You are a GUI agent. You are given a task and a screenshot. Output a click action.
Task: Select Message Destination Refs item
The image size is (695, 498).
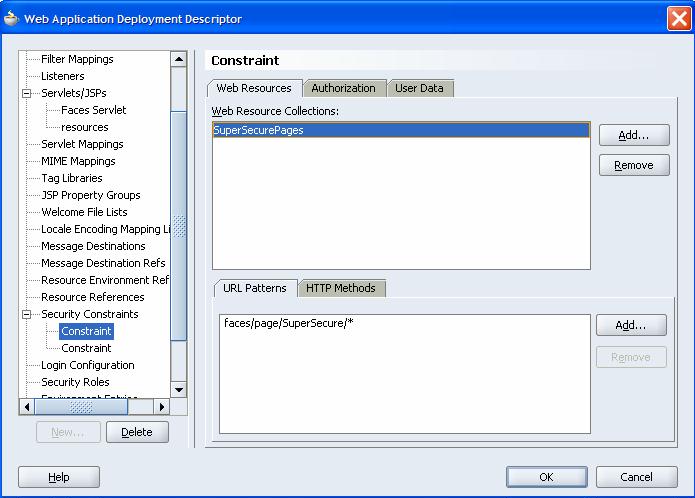click(x=103, y=263)
